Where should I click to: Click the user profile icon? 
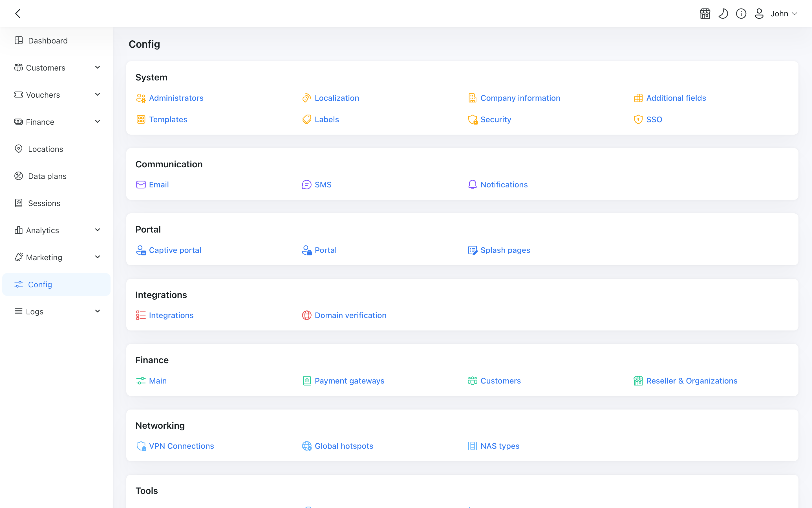click(759, 14)
